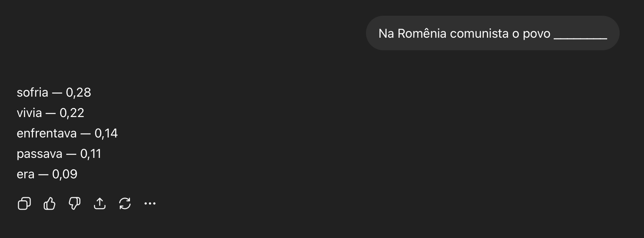This screenshot has width=644, height=238.
Task: Select the line "enfrentava — 0,14"
Action: pos(67,134)
